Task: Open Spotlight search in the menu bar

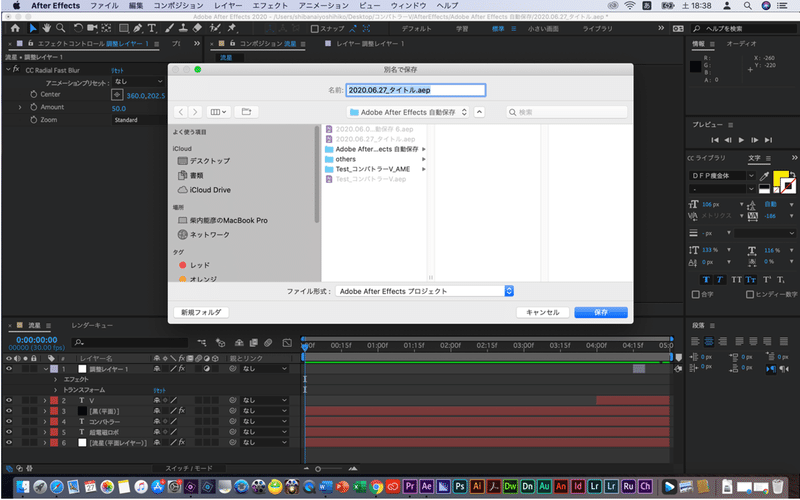Action: (747, 6)
